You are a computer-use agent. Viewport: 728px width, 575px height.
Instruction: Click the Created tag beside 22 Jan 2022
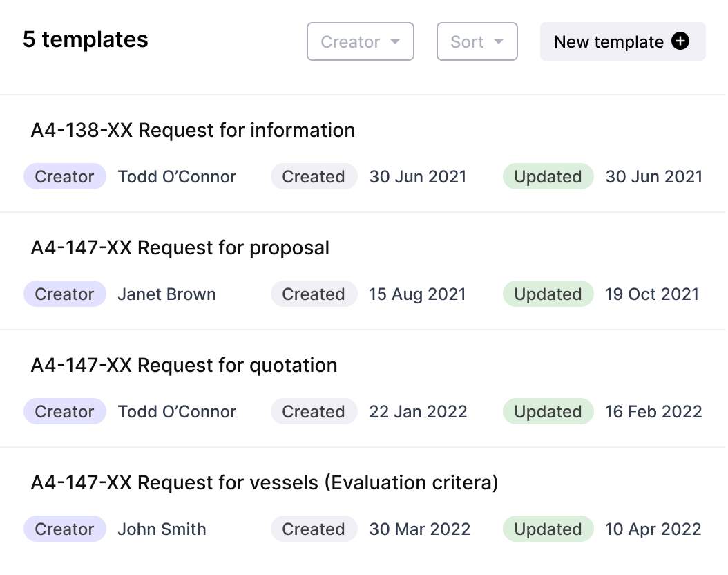pos(314,412)
